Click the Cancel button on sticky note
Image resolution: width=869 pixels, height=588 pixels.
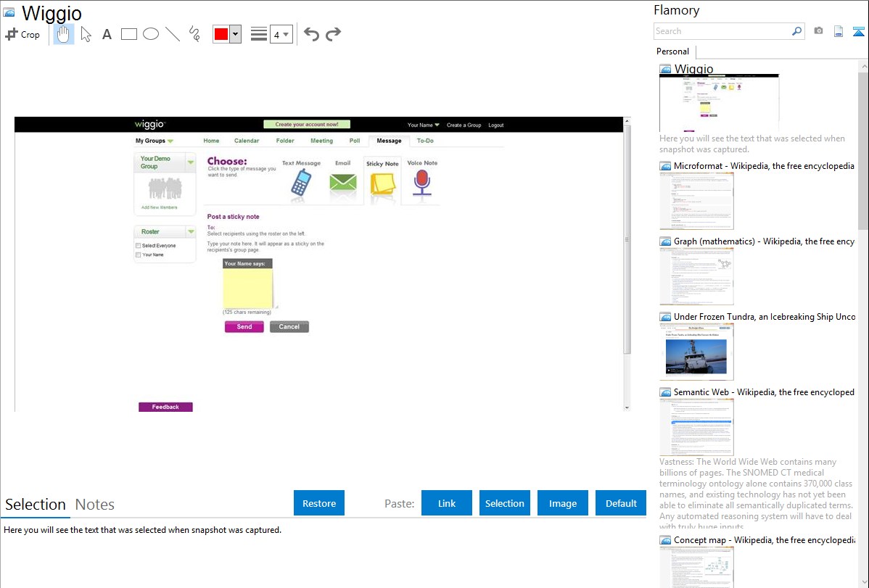pyautogui.click(x=289, y=327)
